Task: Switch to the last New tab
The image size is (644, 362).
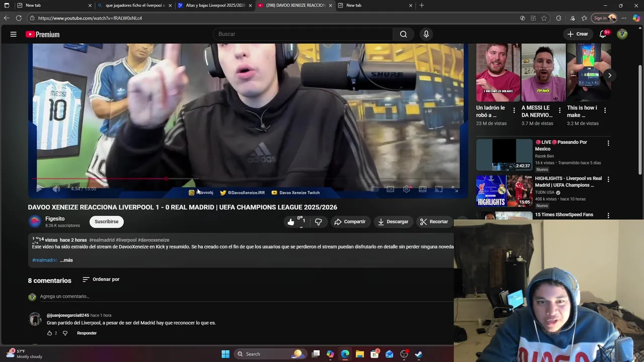Action: tap(375, 6)
